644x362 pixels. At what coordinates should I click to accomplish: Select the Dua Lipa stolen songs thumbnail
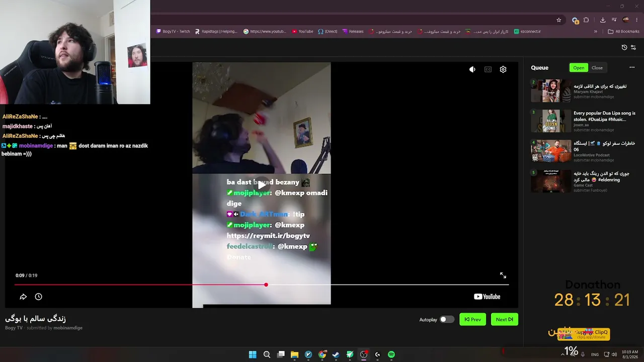[x=551, y=121]
